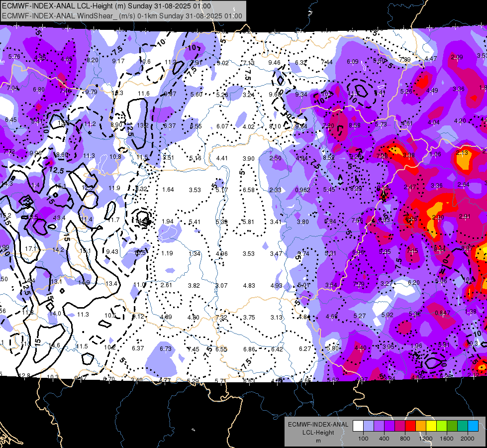The height and width of the screenshot is (448, 487).
Task: Click legend value 2000
Action: coord(468,439)
